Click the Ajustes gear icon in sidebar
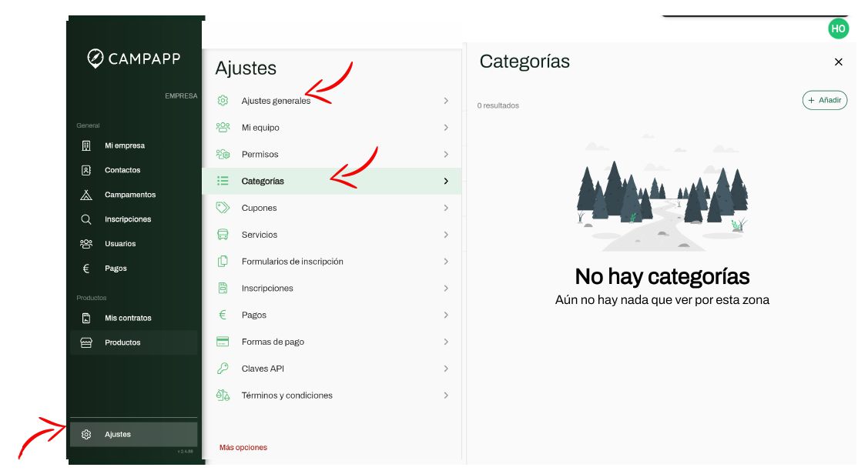868x474 pixels. pyautogui.click(x=86, y=435)
